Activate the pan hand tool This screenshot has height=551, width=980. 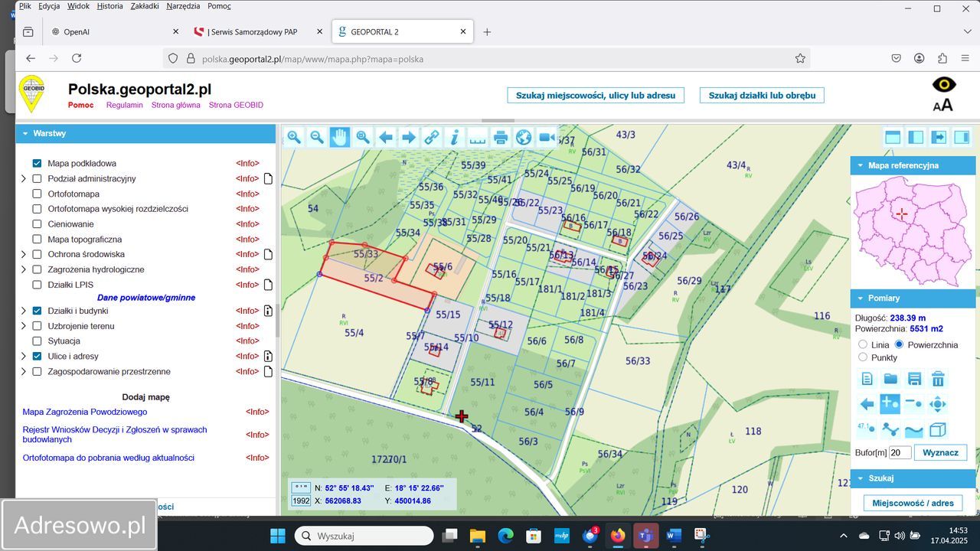339,137
